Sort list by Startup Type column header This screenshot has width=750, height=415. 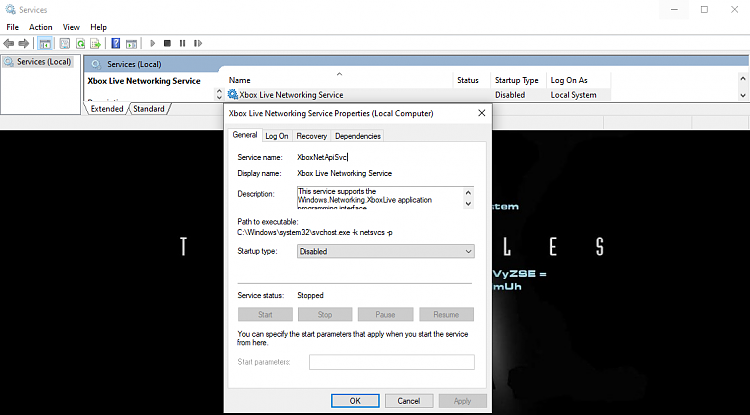pyautogui.click(x=517, y=80)
